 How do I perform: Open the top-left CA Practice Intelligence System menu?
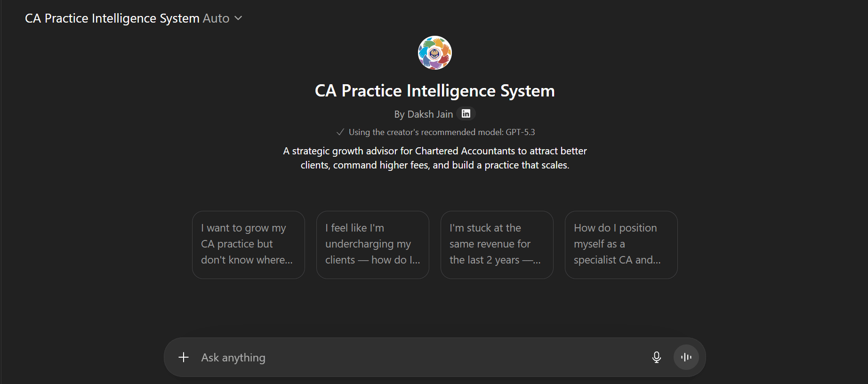[112, 18]
